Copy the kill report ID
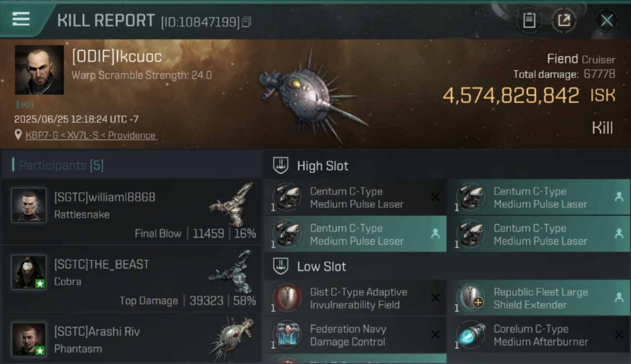 tap(247, 22)
